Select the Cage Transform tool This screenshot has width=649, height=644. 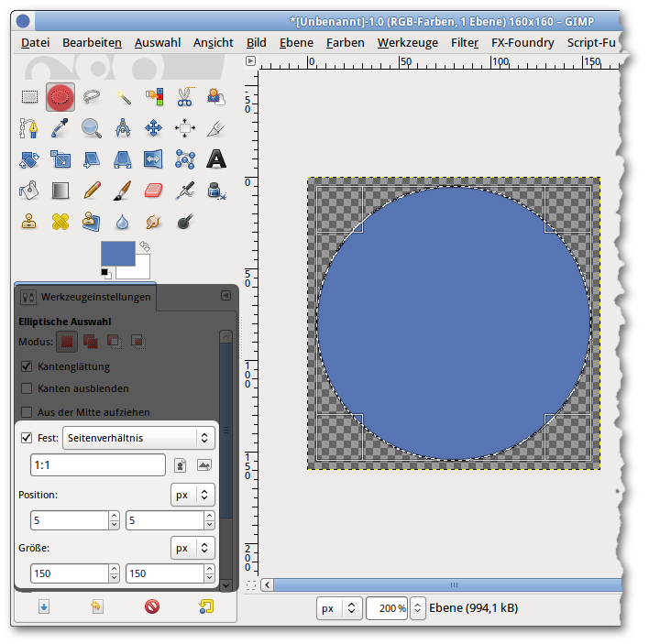185,159
